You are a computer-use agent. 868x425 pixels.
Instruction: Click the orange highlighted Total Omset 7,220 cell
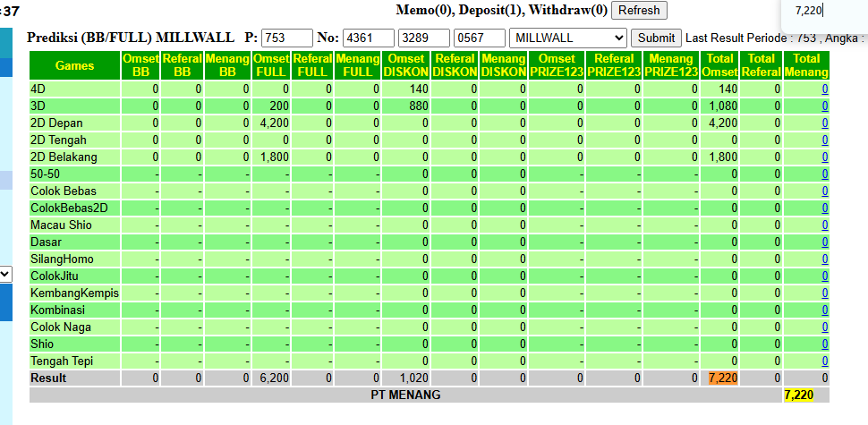pos(723,378)
